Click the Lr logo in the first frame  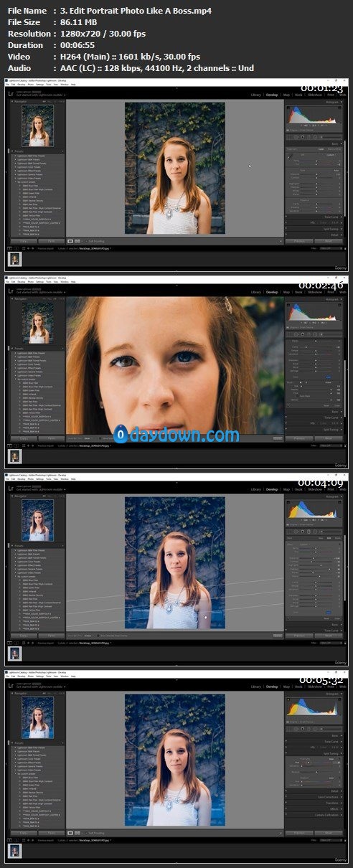(11, 93)
